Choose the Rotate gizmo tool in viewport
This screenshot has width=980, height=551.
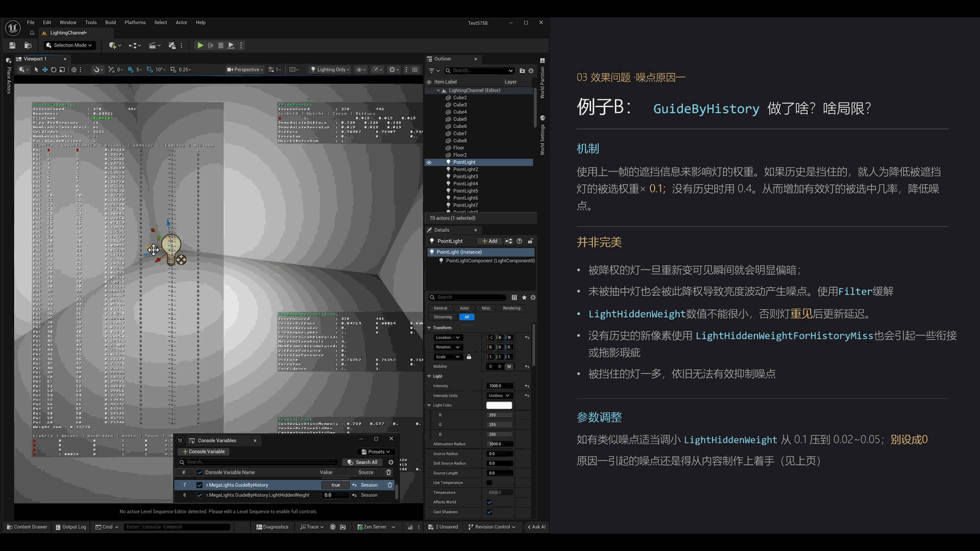coord(53,70)
